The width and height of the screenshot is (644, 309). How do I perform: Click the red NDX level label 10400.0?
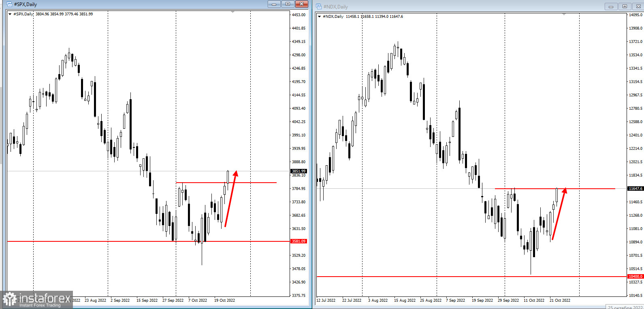point(635,277)
